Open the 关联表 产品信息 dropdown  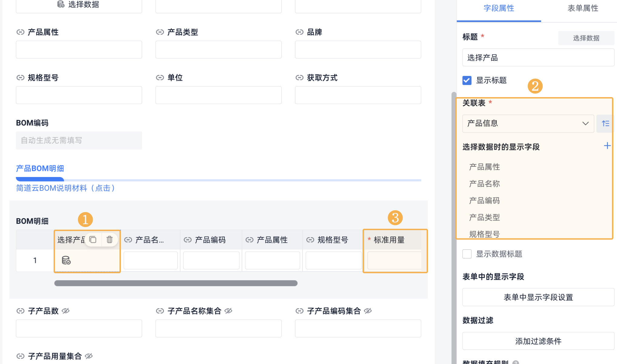(x=528, y=123)
